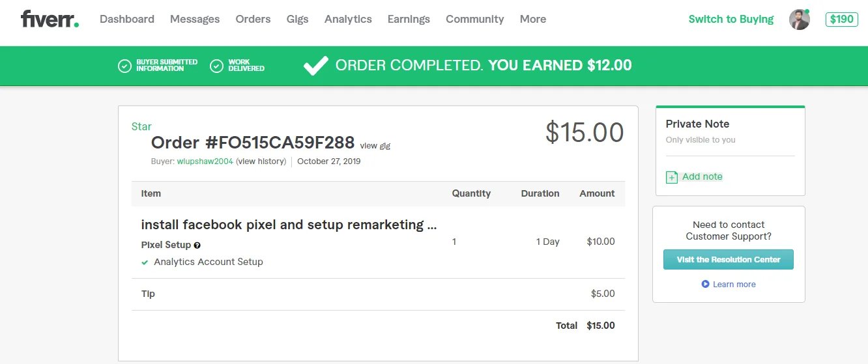The image size is (868, 364).
Task: Click the $190 balance badge
Action: tap(841, 19)
